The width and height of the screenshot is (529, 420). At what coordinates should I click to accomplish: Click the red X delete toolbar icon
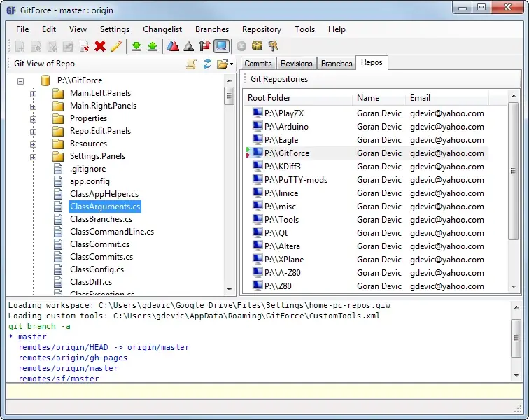tap(100, 46)
